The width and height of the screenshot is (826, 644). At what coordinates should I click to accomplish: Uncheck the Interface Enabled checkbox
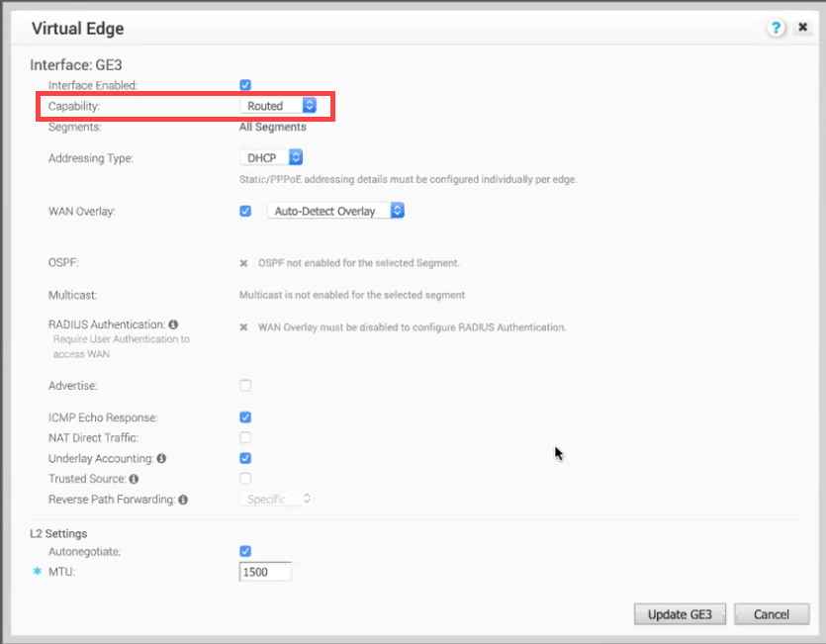tap(245, 85)
